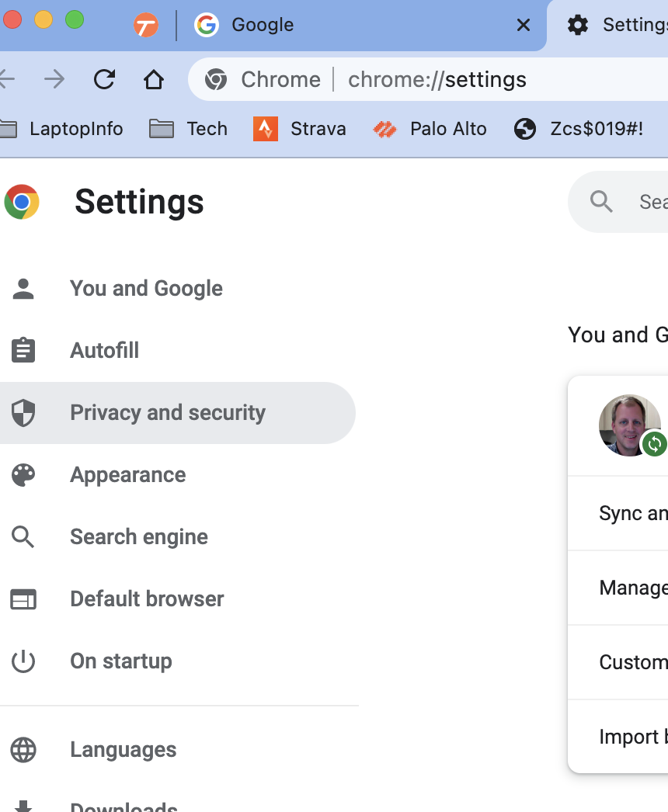Click the forward navigation arrow
The width and height of the screenshot is (668, 812).
click(x=54, y=80)
